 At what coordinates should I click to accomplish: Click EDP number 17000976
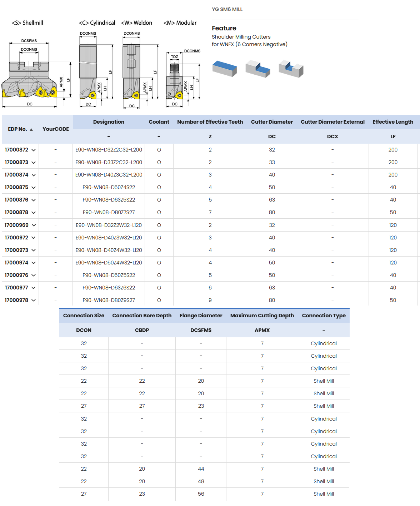[16, 275]
